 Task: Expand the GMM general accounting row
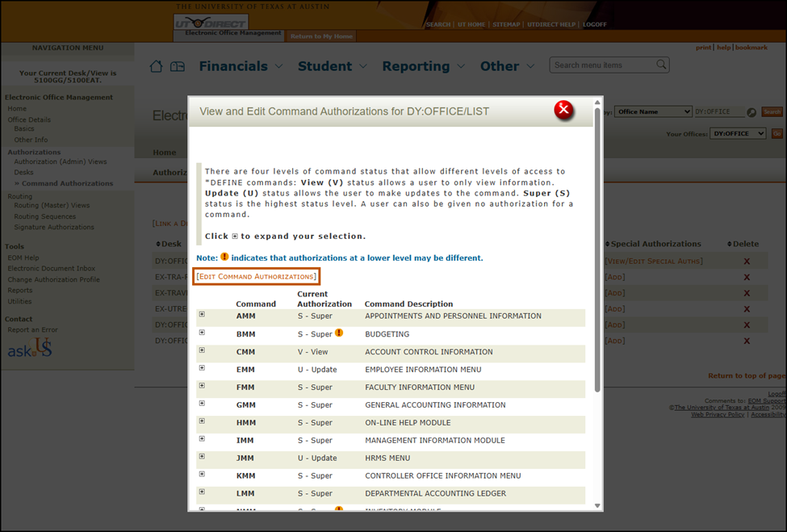(202, 403)
